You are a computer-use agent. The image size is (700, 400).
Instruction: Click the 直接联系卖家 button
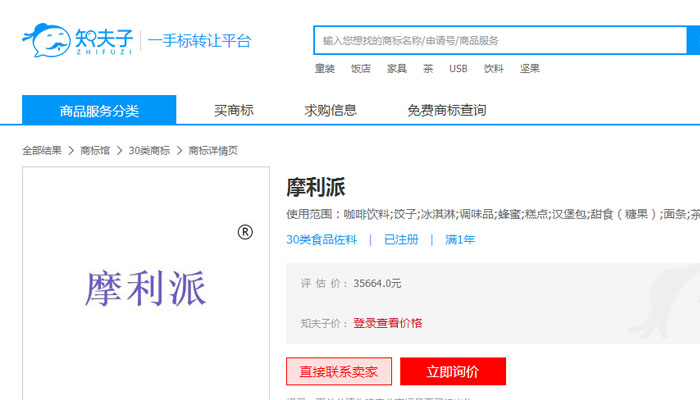(x=339, y=371)
